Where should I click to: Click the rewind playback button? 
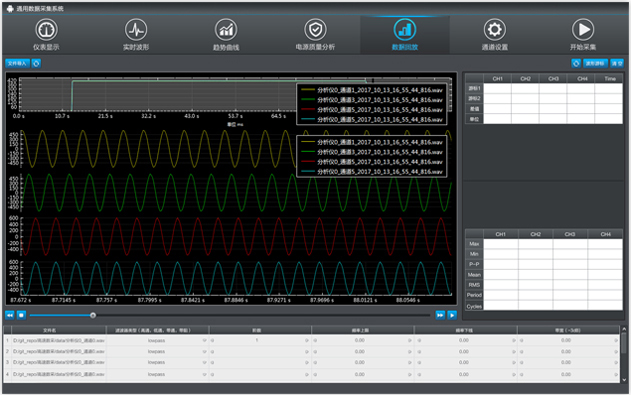coord(10,315)
